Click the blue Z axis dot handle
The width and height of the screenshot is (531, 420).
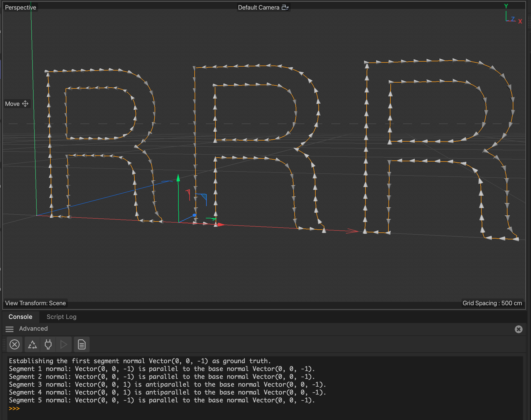(194, 215)
